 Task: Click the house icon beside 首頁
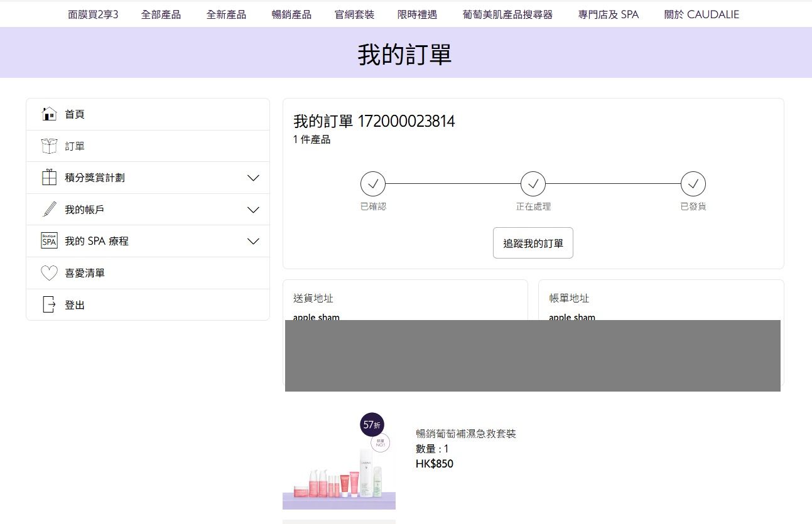point(49,114)
